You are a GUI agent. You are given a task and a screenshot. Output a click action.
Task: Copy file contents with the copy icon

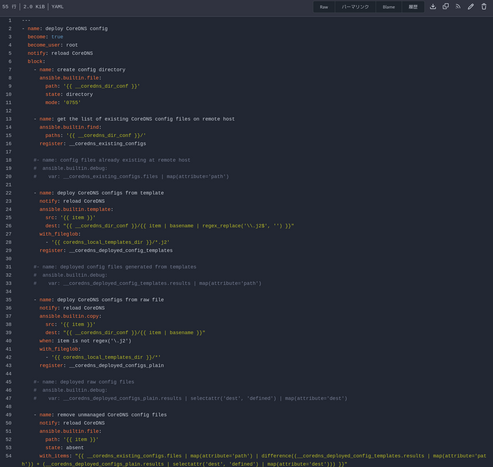[445, 7]
